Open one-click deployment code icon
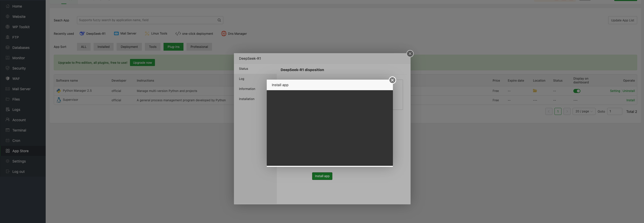This screenshot has height=223, width=644. pyautogui.click(x=178, y=34)
